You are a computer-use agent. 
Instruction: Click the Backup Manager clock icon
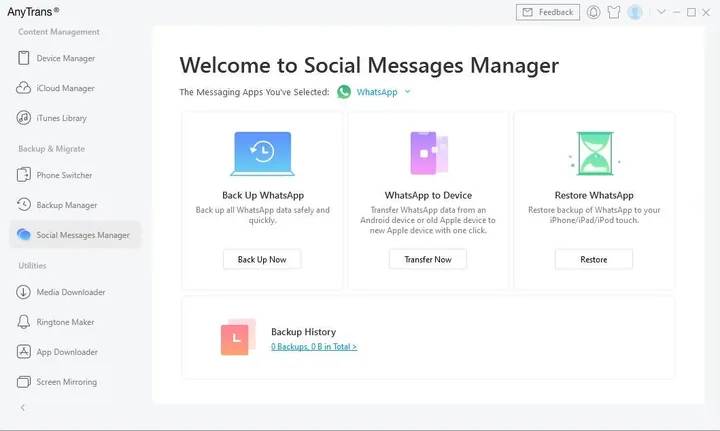[23, 204]
